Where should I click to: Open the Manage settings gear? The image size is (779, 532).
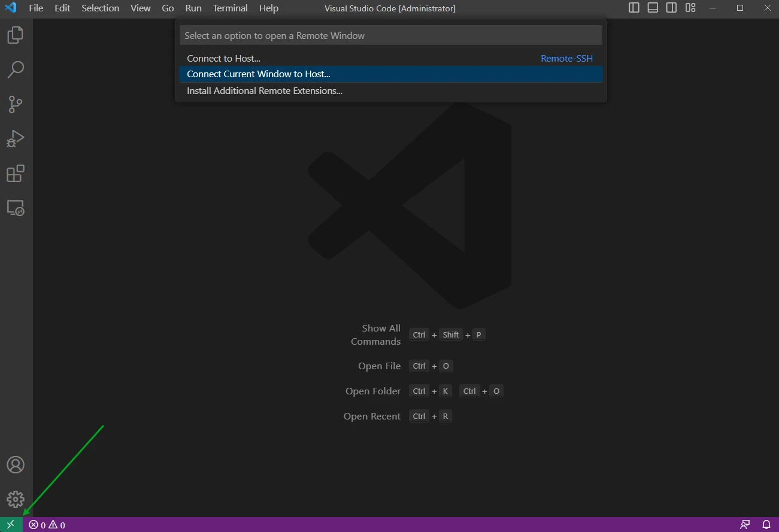pos(16,498)
